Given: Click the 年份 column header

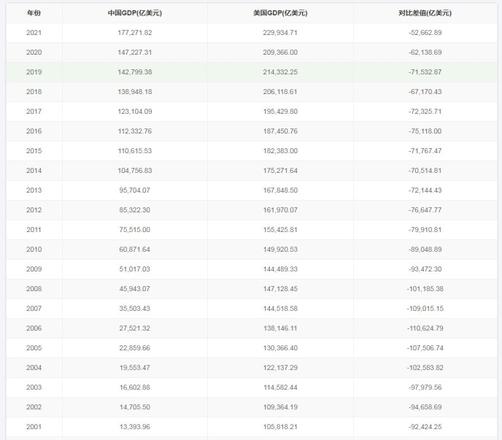Looking at the screenshot, I should coord(34,13).
